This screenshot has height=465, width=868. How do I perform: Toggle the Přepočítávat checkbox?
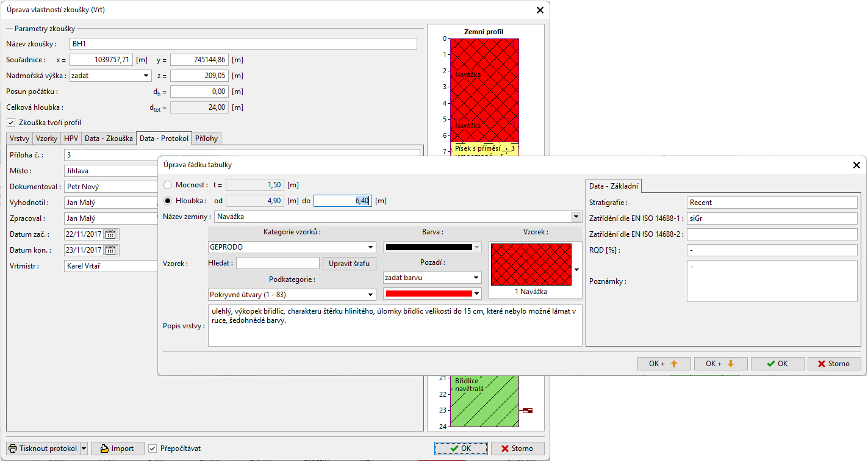153,449
